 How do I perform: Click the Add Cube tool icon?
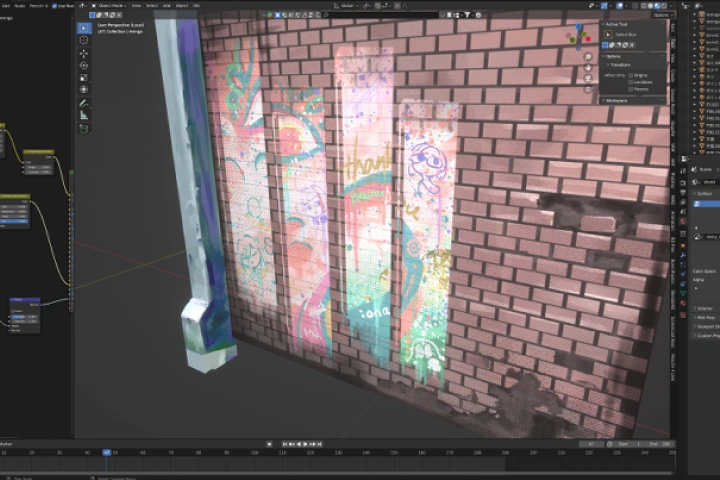[84, 128]
